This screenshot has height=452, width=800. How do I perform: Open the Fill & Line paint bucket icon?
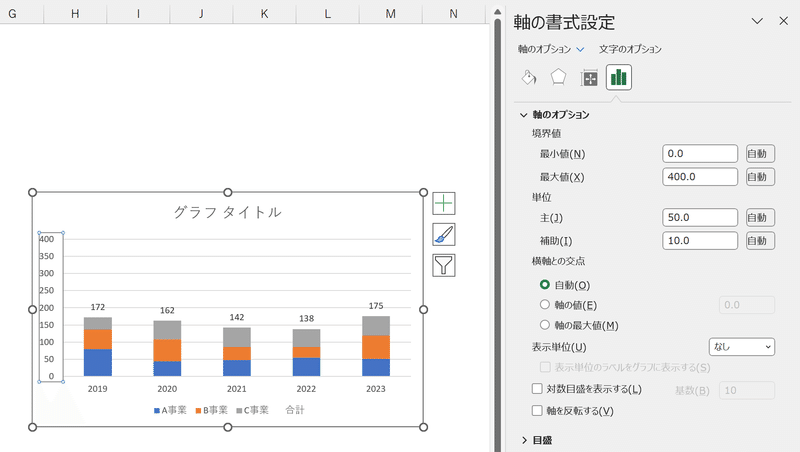point(529,78)
